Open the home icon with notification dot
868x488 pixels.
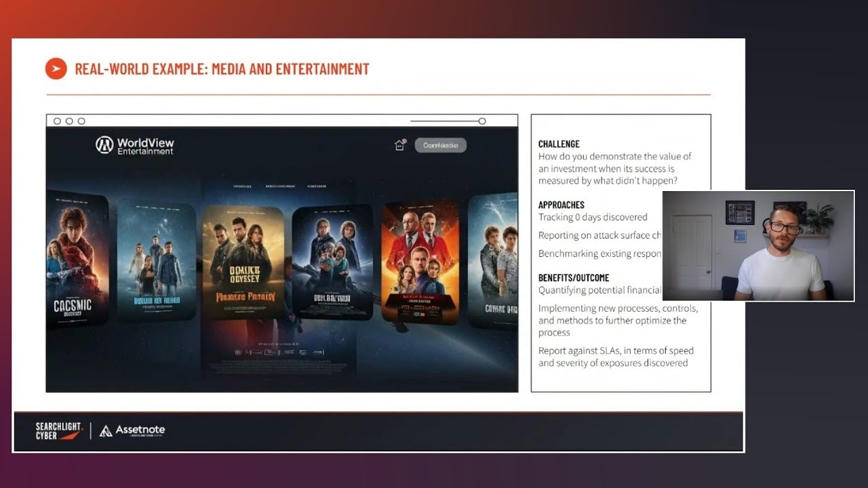400,144
